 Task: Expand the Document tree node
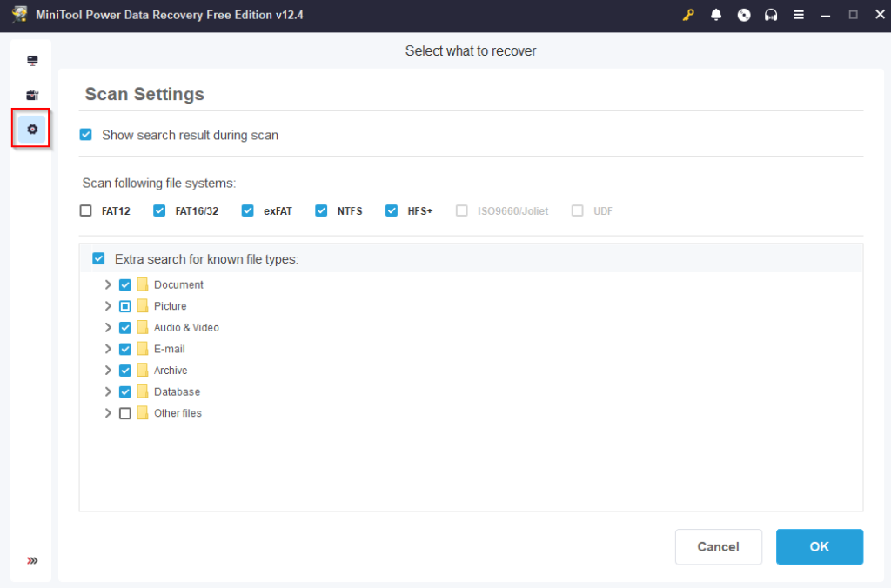point(108,284)
